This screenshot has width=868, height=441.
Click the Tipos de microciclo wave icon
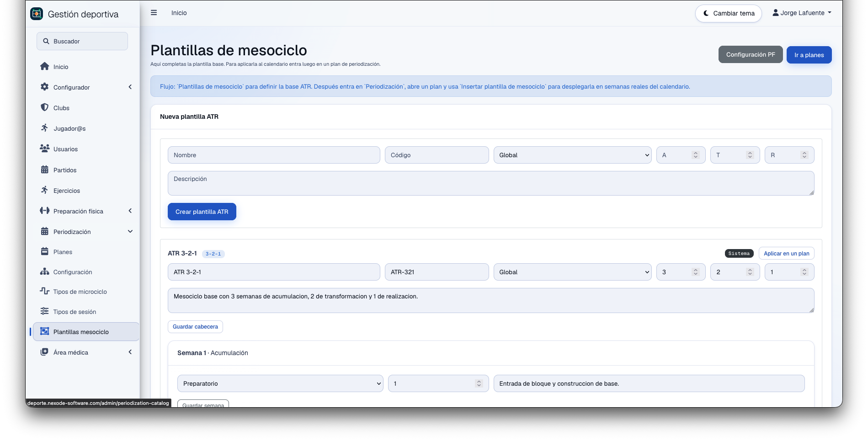44,291
